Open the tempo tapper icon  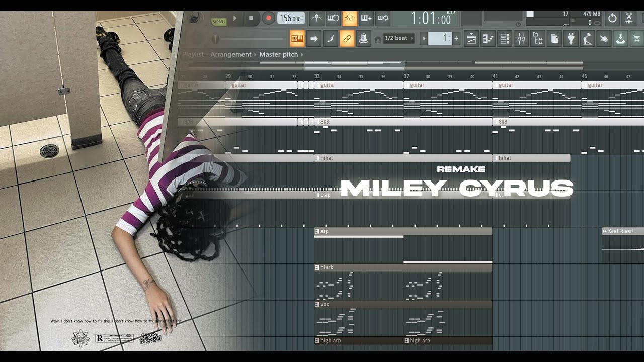tap(588, 39)
